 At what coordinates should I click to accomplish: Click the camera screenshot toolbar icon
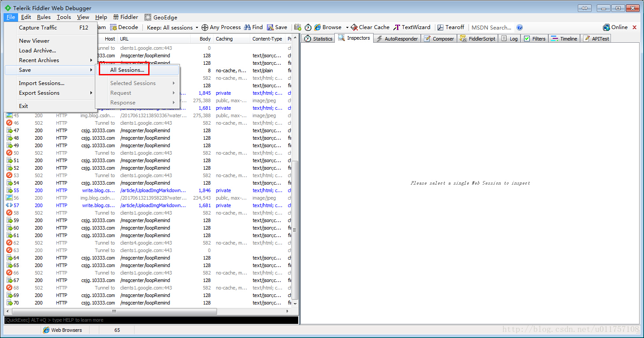click(298, 27)
